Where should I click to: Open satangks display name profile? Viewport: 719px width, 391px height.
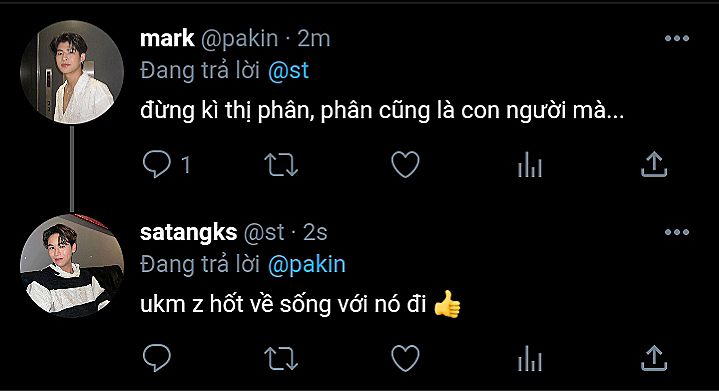point(188,232)
